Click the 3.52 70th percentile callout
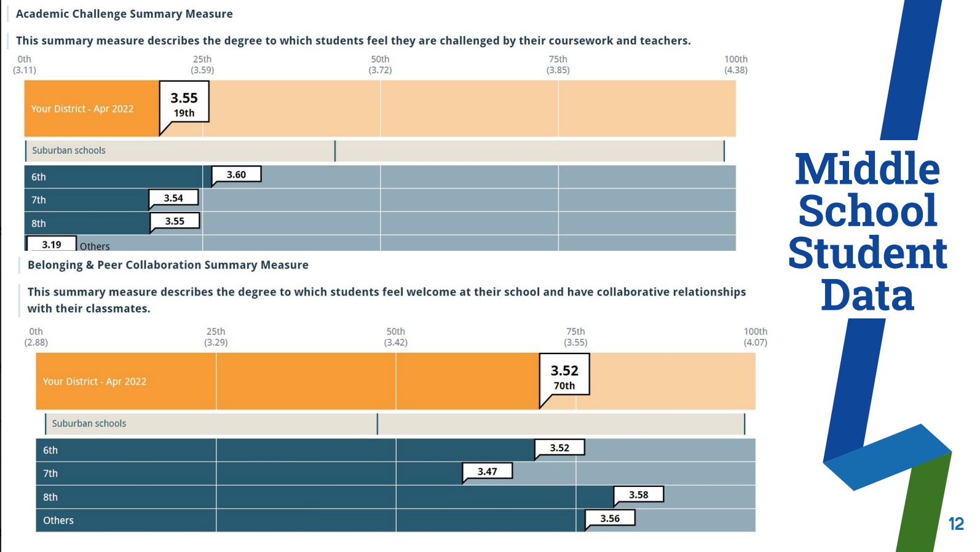This screenshot has height=552, width=980. click(564, 376)
